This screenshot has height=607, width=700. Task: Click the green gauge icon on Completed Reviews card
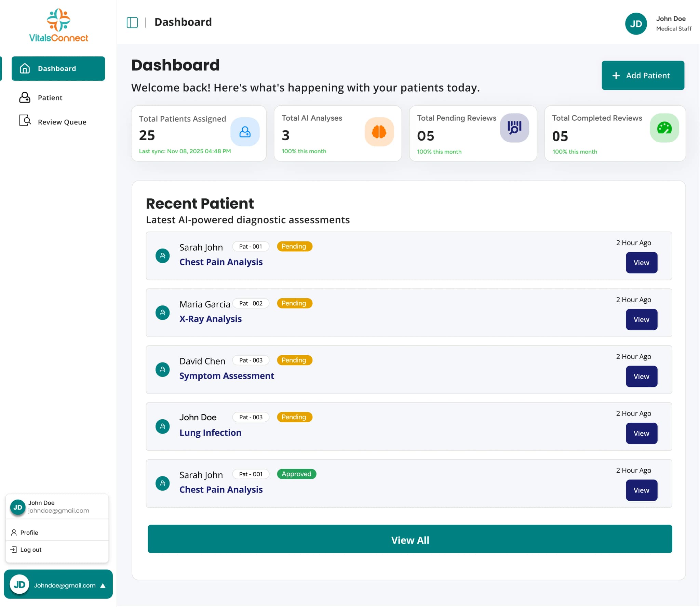(664, 128)
